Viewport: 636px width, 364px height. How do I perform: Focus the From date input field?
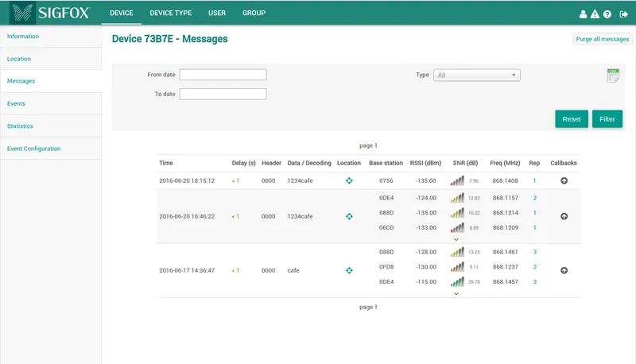tap(223, 76)
